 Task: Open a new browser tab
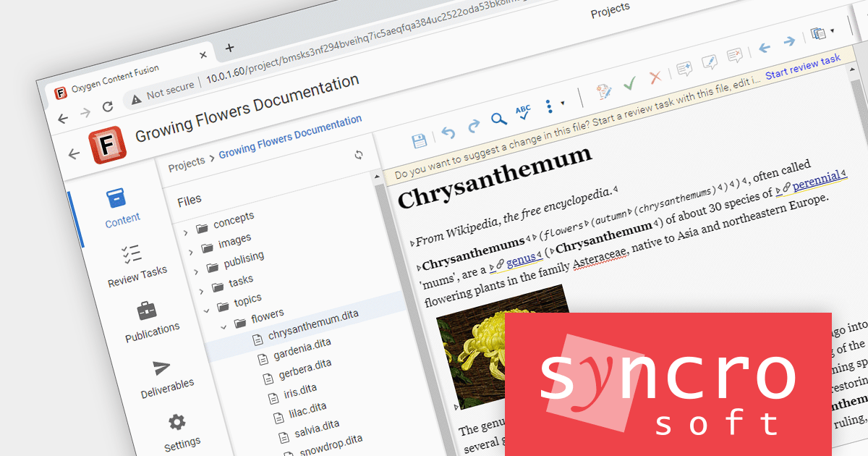pos(230,48)
